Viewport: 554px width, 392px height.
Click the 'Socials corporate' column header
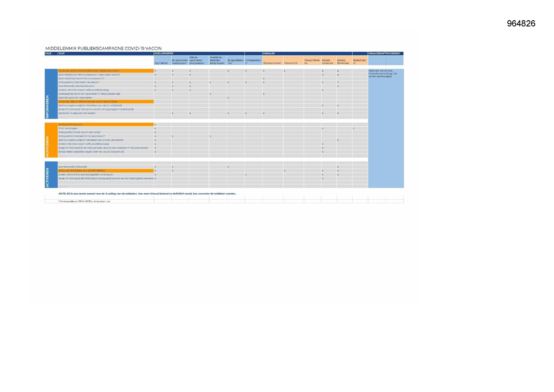tap(329, 60)
